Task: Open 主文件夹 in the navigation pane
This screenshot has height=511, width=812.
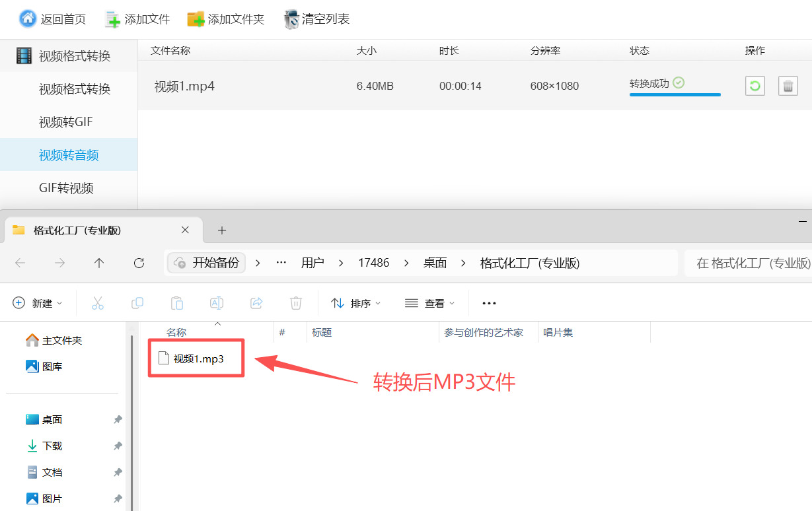Action: pos(54,340)
